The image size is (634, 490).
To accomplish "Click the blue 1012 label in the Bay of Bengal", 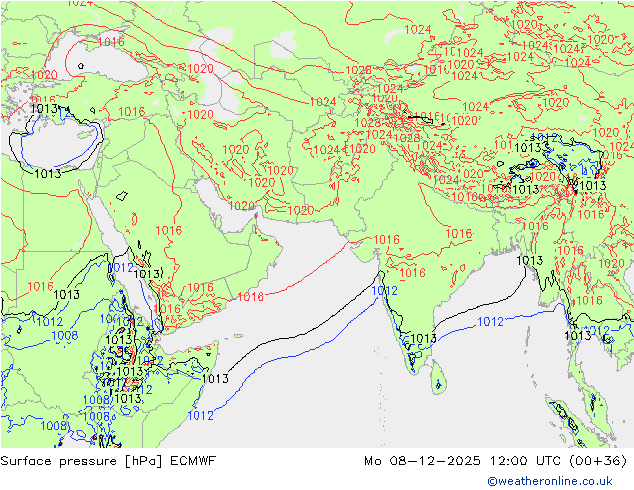I will tap(490, 322).
